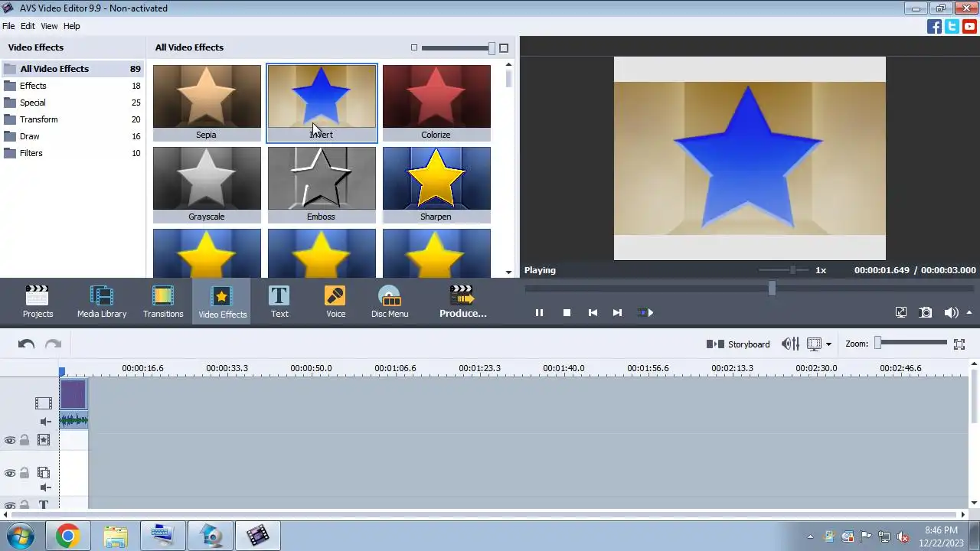Select small thumbnails view icon
The image size is (980, 551).
click(x=414, y=47)
